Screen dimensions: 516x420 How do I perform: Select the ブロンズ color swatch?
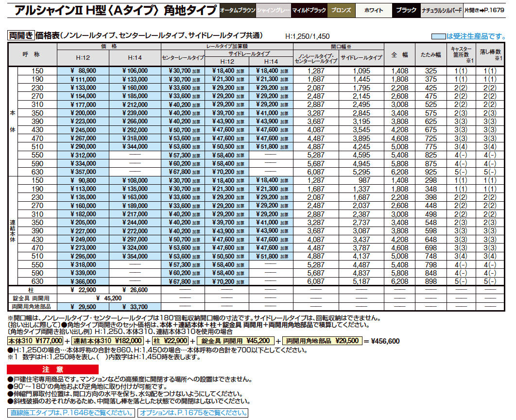tap(343, 8)
